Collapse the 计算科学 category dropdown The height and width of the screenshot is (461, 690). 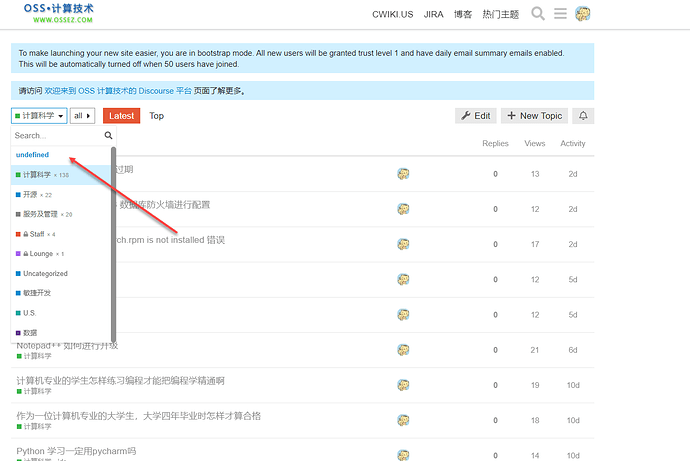[x=39, y=116]
